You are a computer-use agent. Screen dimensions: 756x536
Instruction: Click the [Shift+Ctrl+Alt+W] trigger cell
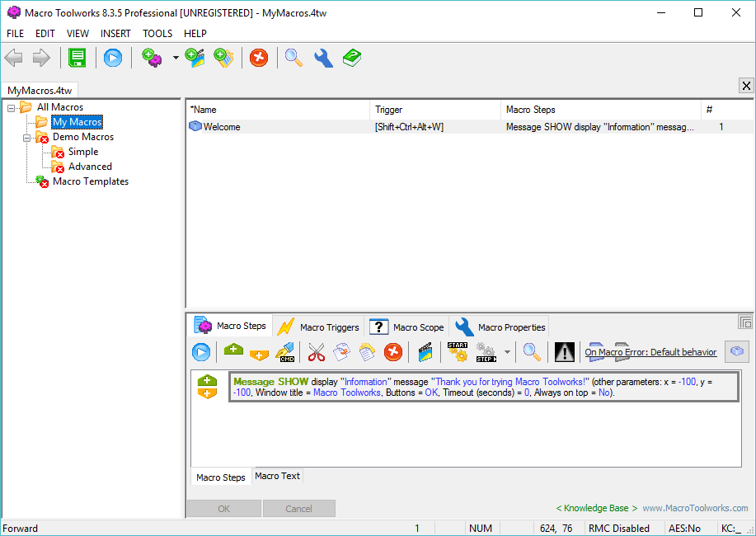pos(409,127)
